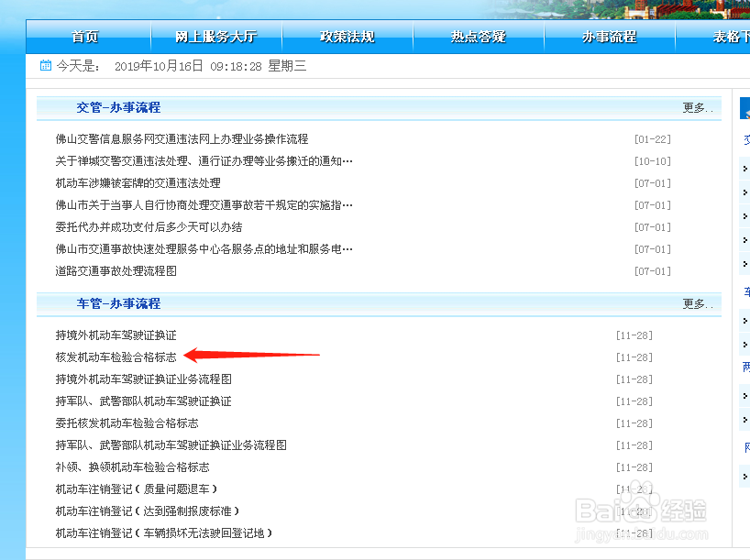
Task: Open 补领、换领机动车检验合格标志 link
Action: [133, 467]
